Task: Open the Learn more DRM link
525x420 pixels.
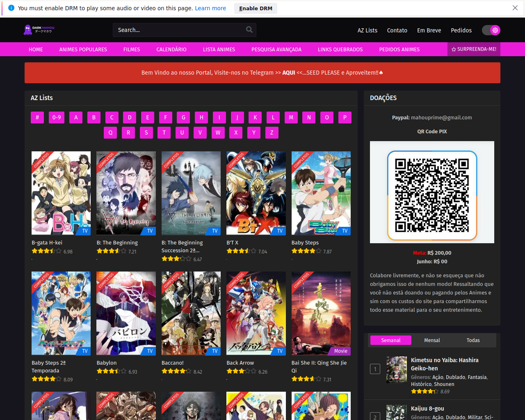Action: (x=210, y=8)
